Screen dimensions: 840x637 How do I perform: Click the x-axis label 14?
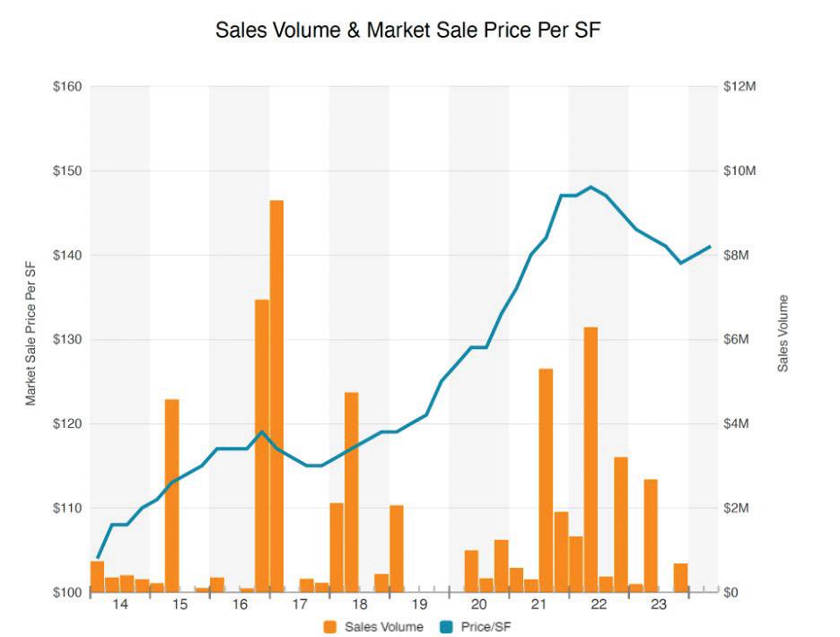(120, 605)
